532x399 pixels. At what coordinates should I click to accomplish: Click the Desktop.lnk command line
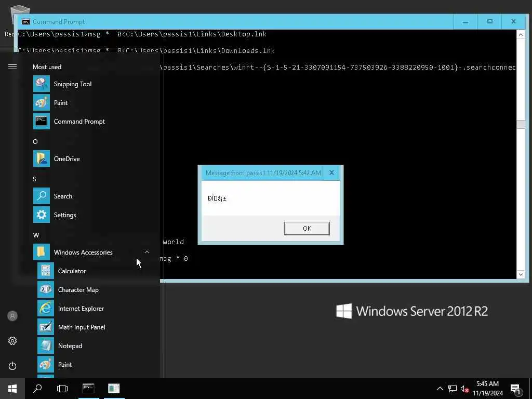pos(142,34)
